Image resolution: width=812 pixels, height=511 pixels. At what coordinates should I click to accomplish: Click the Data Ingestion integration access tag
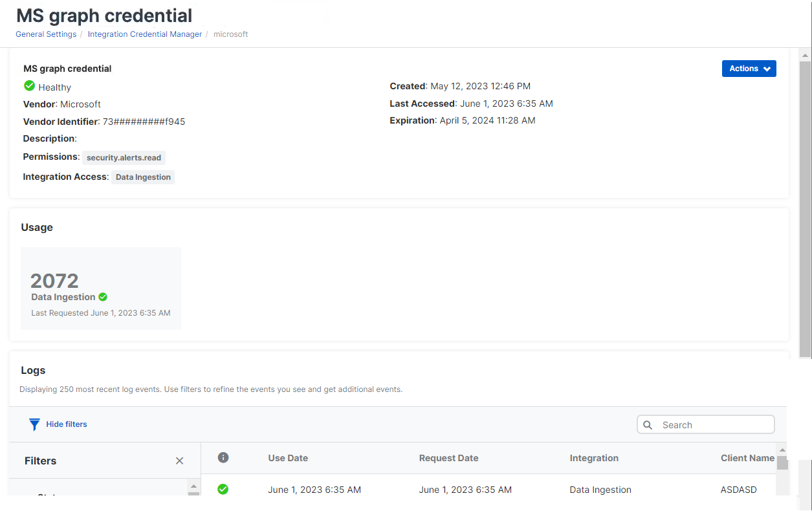pos(143,177)
